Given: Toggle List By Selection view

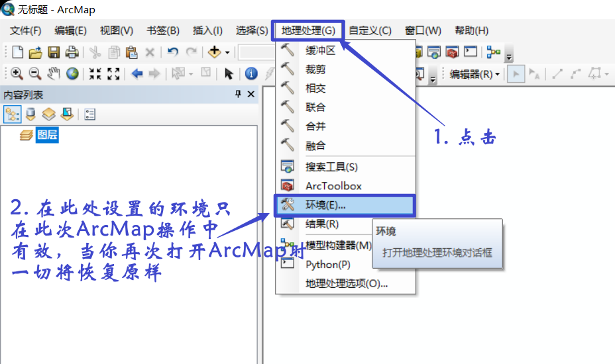Looking at the screenshot, I should [67, 114].
